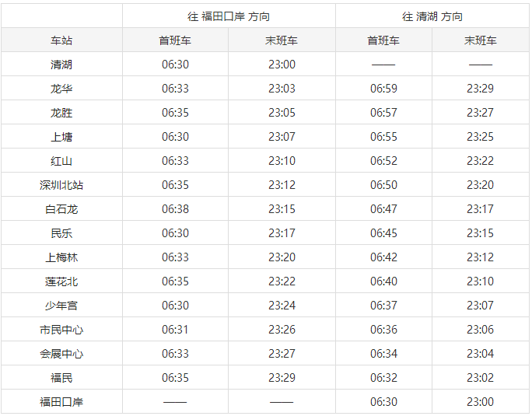The image size is (532, 416).
Task: Select the 车站 column header
Action: (61, 40)
